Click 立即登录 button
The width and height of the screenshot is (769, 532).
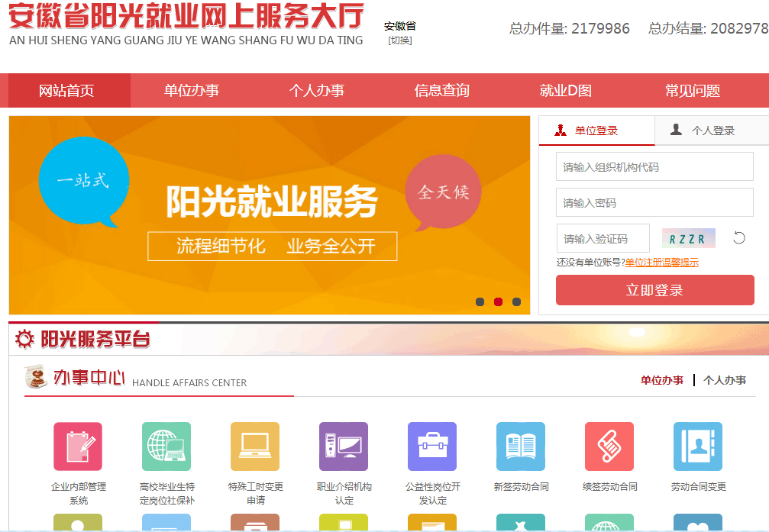pyautogui.click(x=654, y=290)
